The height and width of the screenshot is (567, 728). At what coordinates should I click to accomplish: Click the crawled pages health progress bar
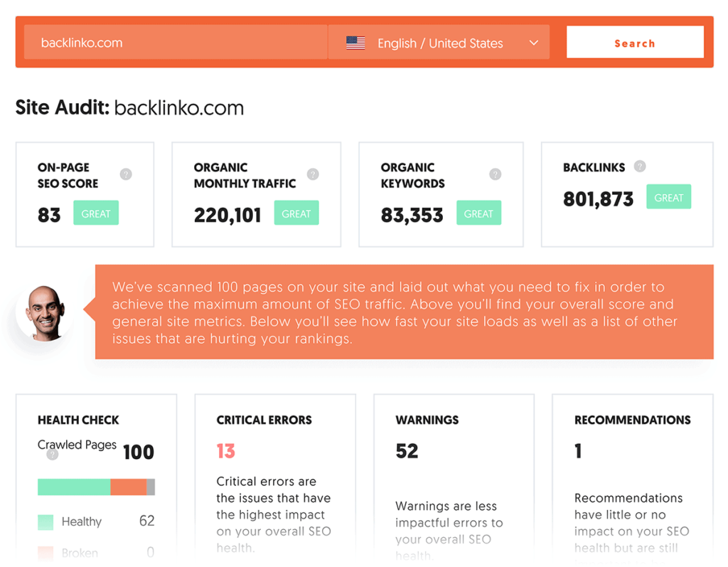coord(96,487)
